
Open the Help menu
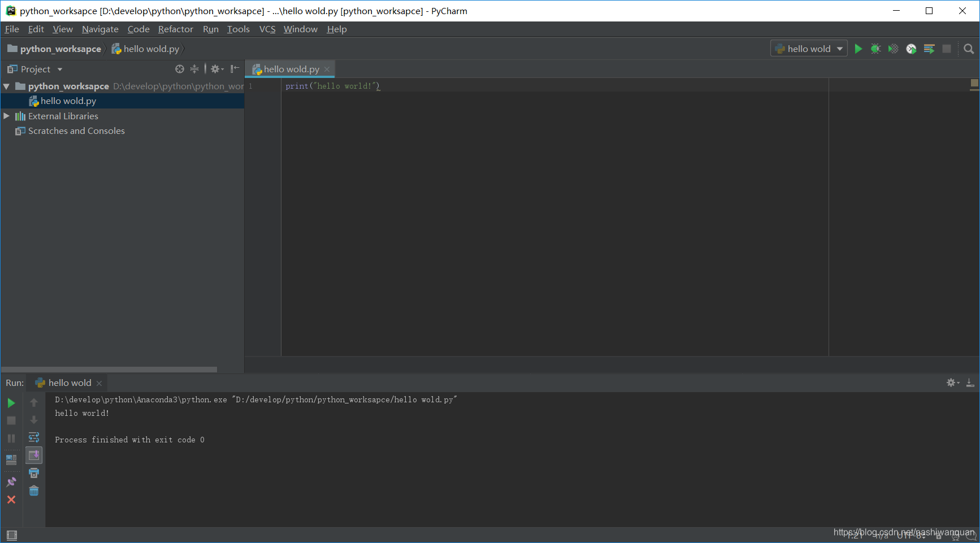pyautogui.click(x=337, y=29)
